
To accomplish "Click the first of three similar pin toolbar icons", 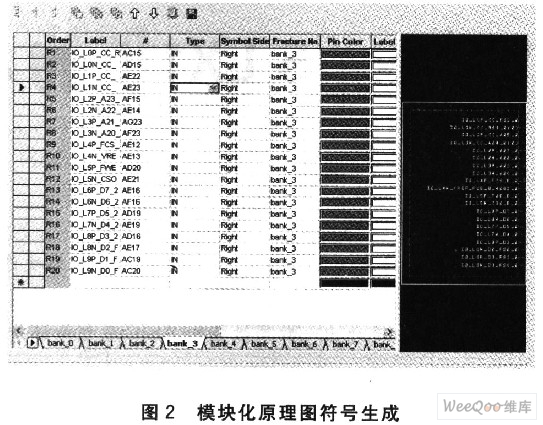I will click(x=77, y=14).
